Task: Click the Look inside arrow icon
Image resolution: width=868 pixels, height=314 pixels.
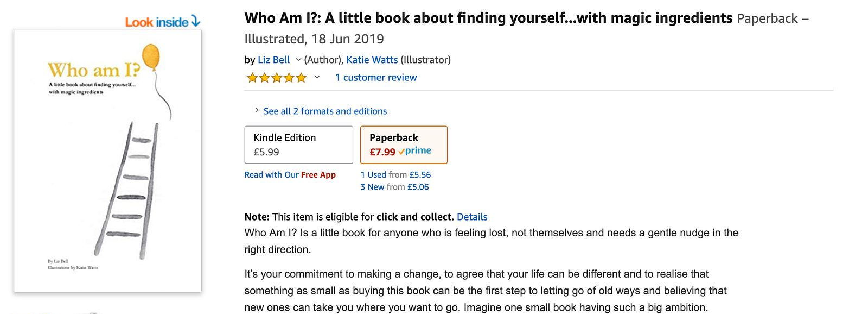Action: (195, 21)
